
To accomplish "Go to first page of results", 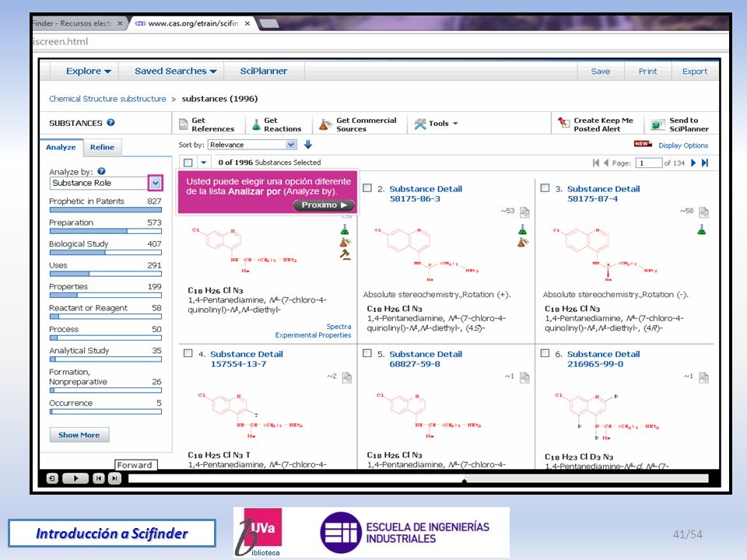I will pos(596,163).
